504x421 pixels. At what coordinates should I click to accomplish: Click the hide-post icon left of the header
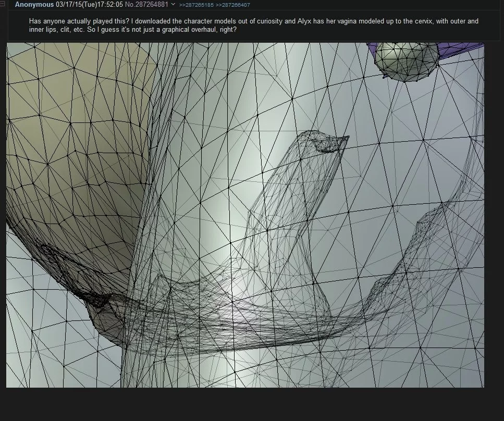coord(2,4)
